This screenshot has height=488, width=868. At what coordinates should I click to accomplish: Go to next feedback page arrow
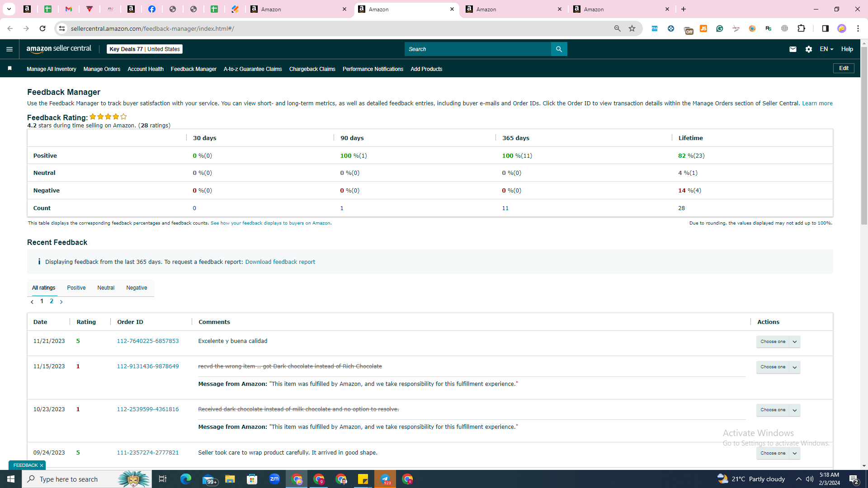61,302
